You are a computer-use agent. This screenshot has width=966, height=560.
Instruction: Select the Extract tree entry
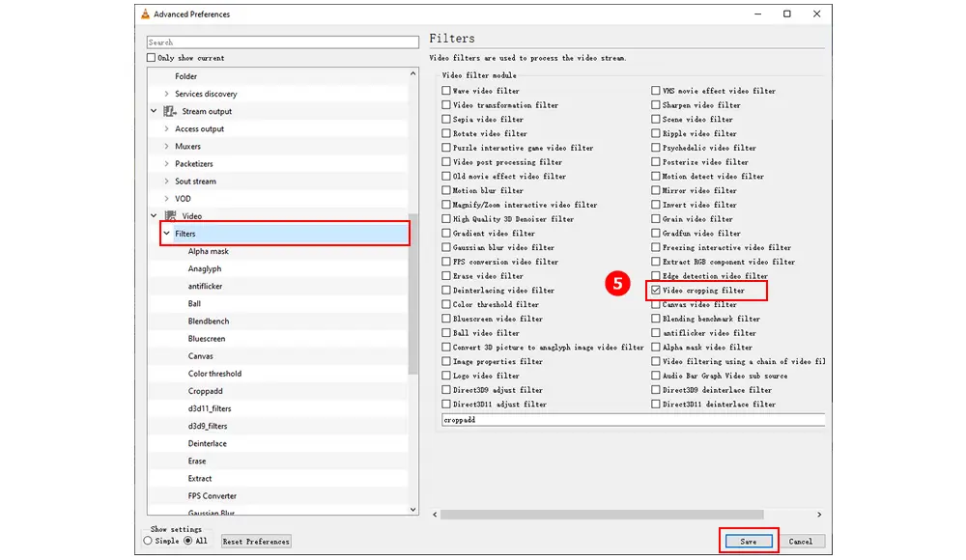200,478
